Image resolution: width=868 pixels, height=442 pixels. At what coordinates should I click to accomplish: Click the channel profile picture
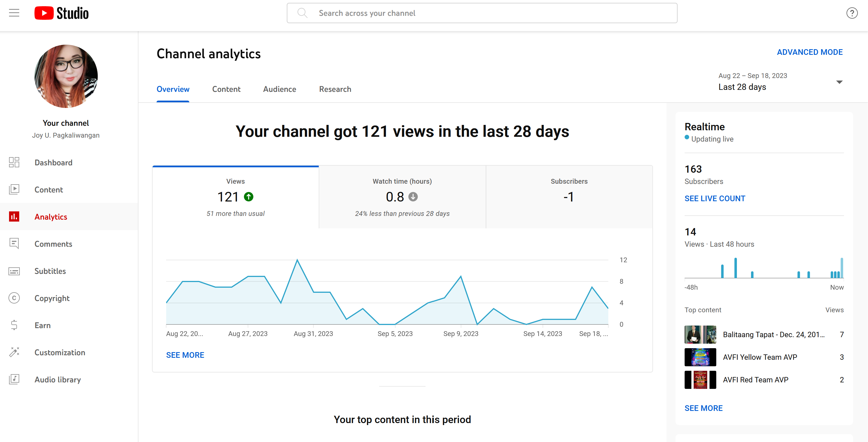66,76
